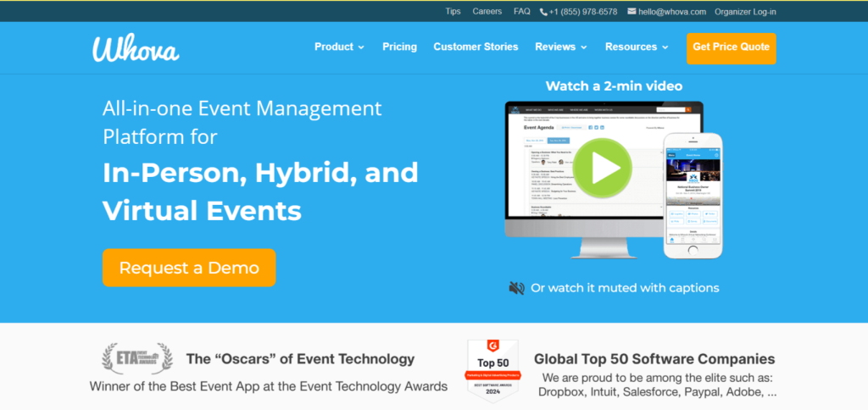Click 'Global Top 50 Software Companies' heading
The image size is (868, 410).
pos(654,359)
